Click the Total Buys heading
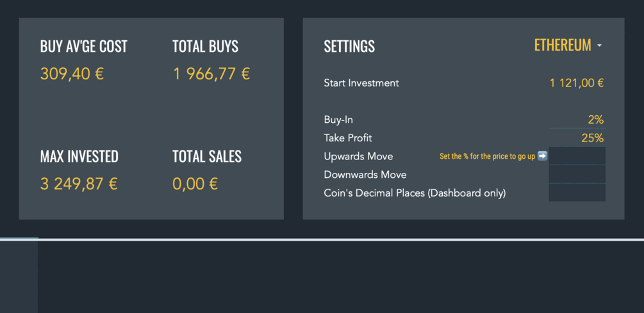The height and width of the screenshot is (313, 644). click(205, 46)
